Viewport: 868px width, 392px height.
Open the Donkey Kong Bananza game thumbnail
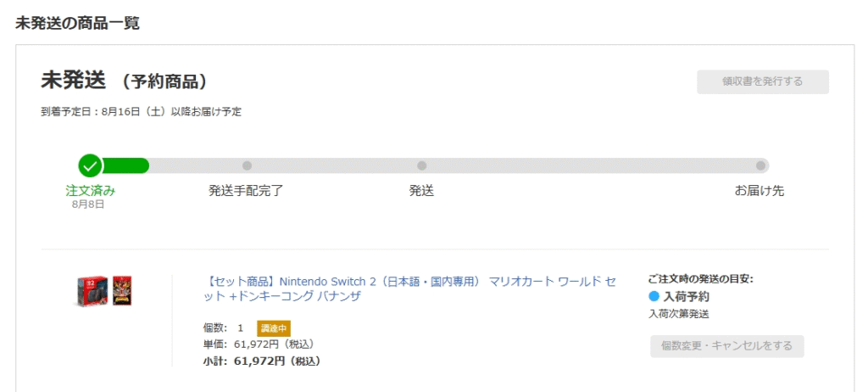coord(122,290)
